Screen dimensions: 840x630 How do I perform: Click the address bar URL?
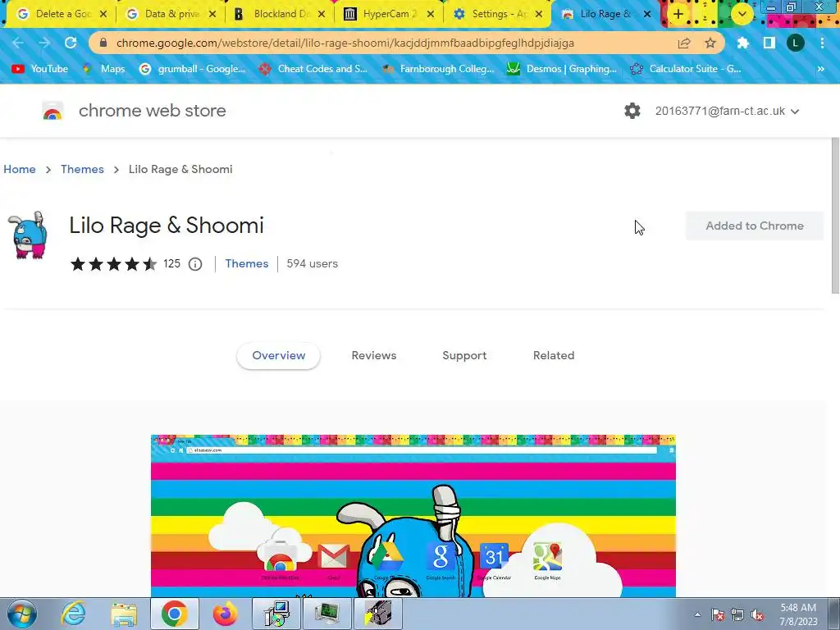click(345, 43)
